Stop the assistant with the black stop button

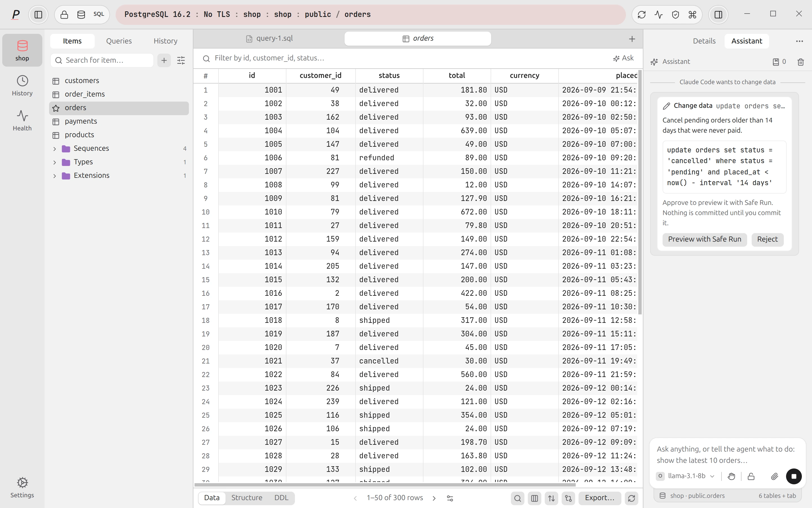794,476
